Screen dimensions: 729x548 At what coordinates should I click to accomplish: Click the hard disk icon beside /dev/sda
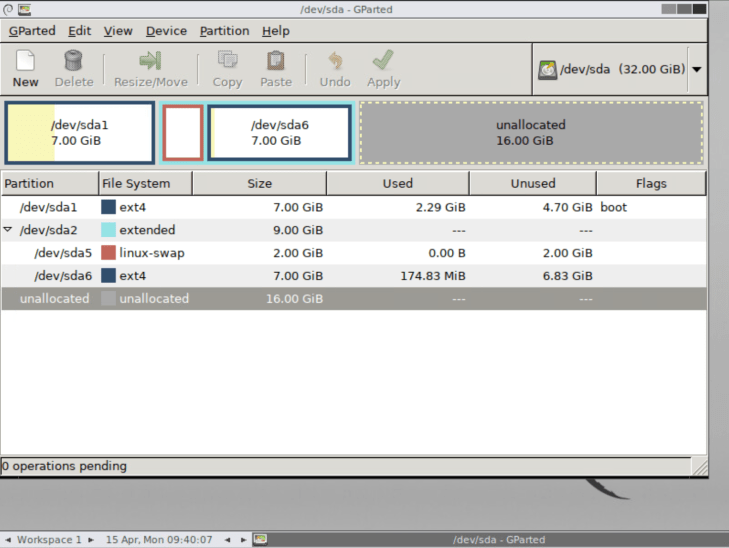point(547,70)
